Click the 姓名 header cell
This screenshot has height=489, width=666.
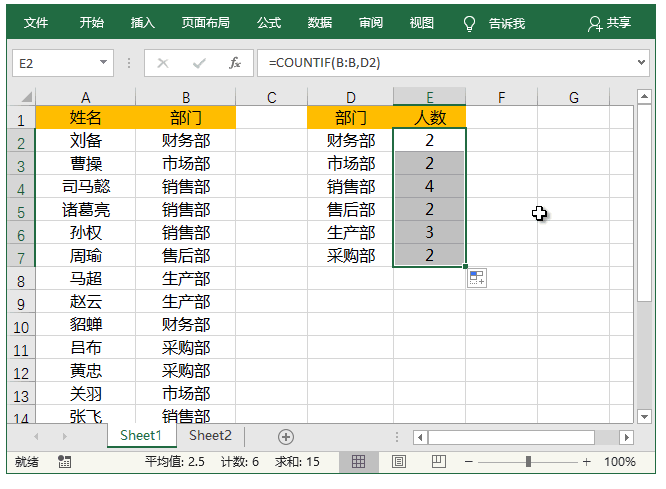(85, 118)
